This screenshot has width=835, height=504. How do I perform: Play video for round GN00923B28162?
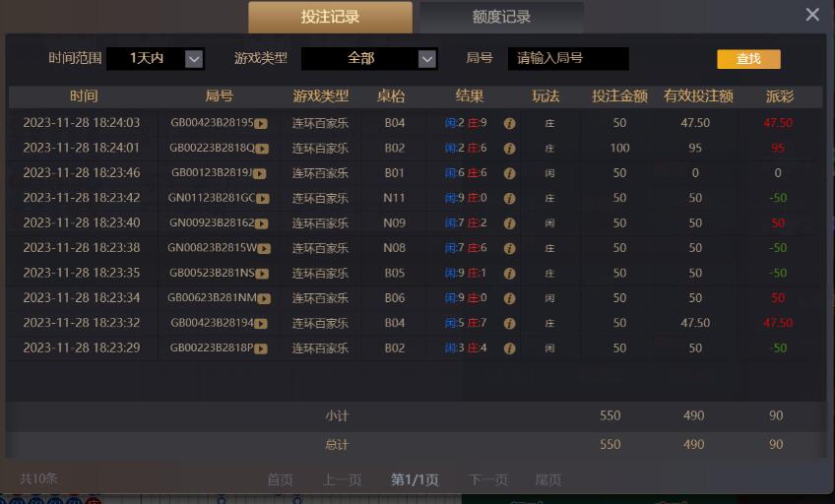[261, 223]
